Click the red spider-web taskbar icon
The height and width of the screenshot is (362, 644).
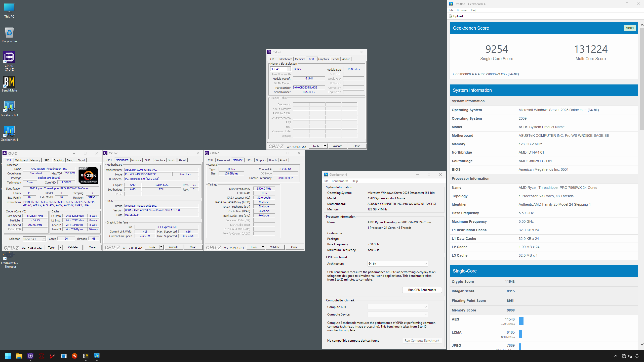[x=42, y=356]
